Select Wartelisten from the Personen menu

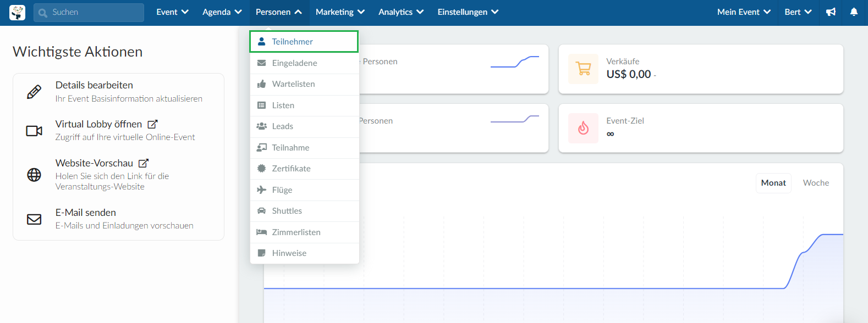304,84
